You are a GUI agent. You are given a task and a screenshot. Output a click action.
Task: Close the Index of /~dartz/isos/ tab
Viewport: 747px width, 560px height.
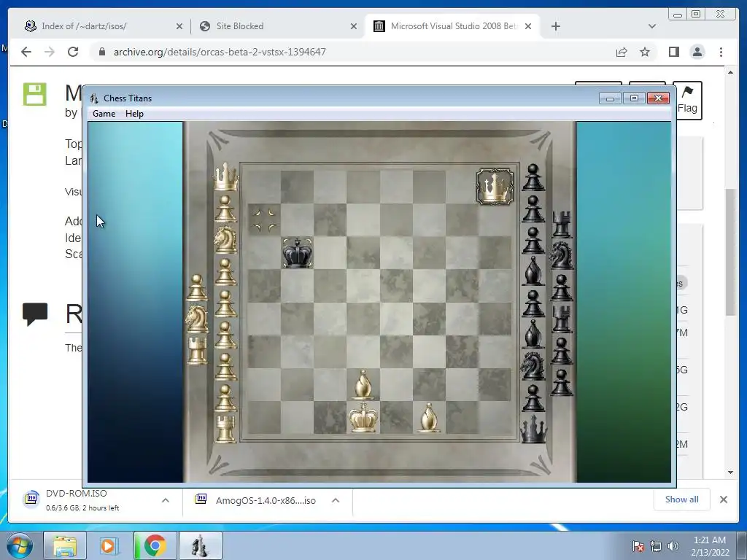click(x=179, y=27)
